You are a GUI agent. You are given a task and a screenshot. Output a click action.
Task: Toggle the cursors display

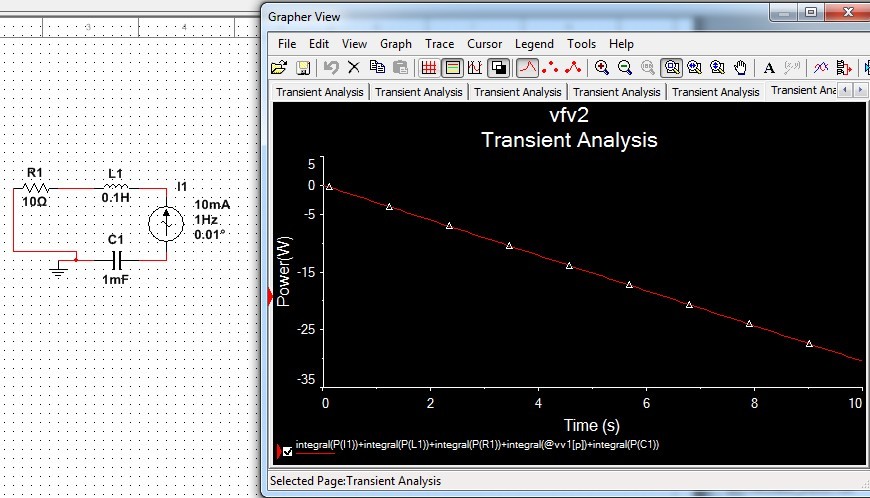(x=475, y=68)
